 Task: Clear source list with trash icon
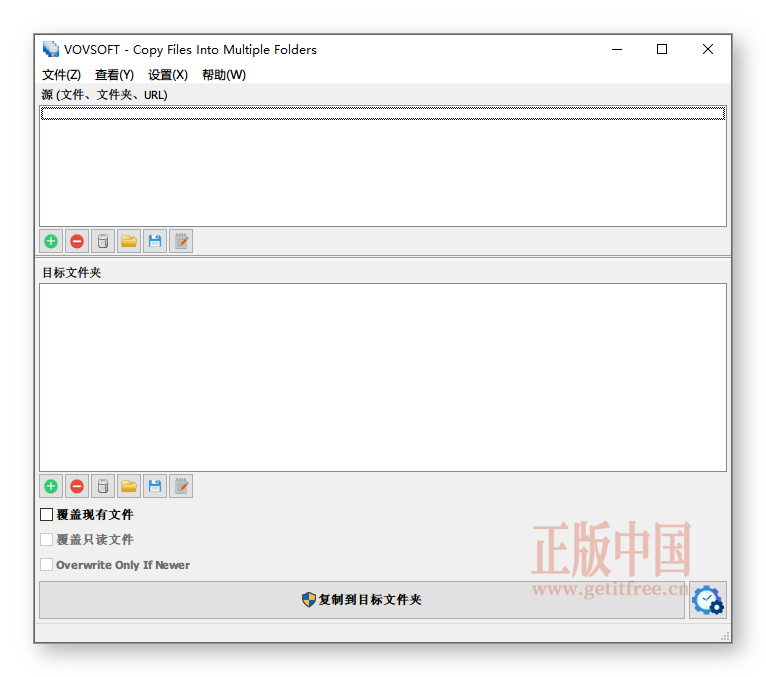103,241
